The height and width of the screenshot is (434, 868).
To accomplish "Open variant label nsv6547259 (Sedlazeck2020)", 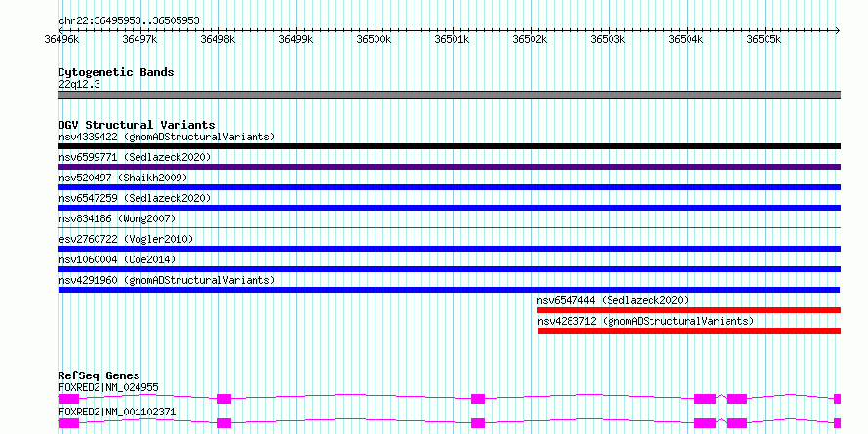I will [135, 198].
